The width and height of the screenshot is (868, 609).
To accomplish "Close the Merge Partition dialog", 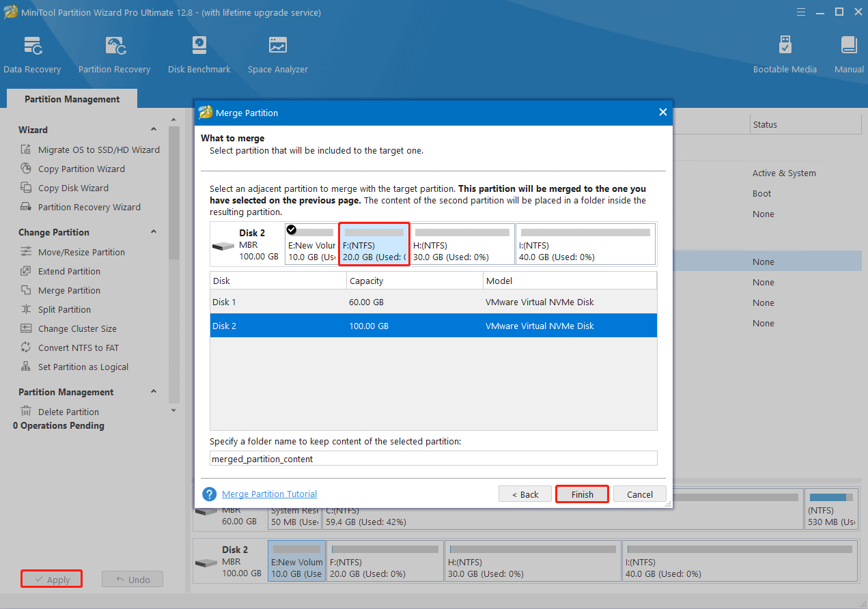I will (662, 113).
